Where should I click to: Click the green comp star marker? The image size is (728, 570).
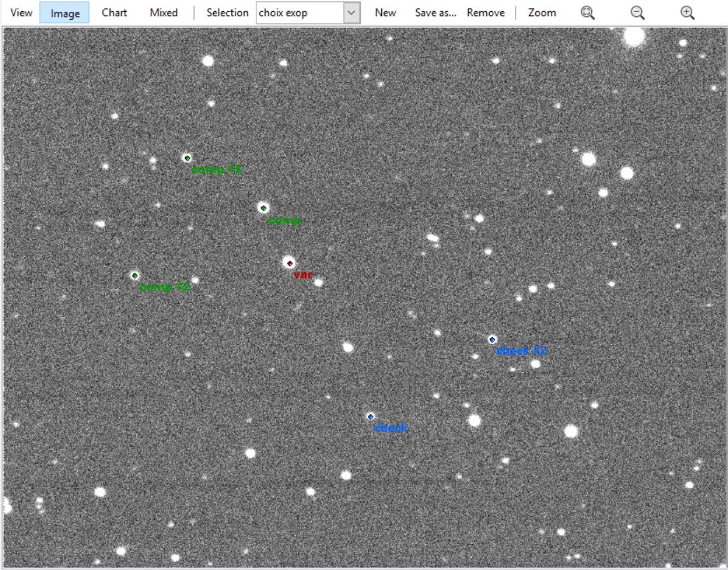[x=263, y=208]
